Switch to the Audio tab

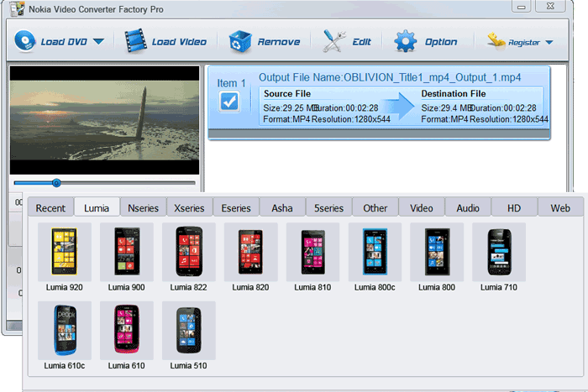(468, 208)
